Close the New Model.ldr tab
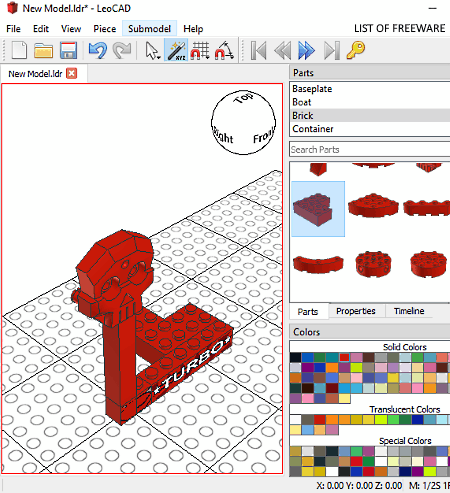Viewport: 450px width, 493px height. coord(71,73)
